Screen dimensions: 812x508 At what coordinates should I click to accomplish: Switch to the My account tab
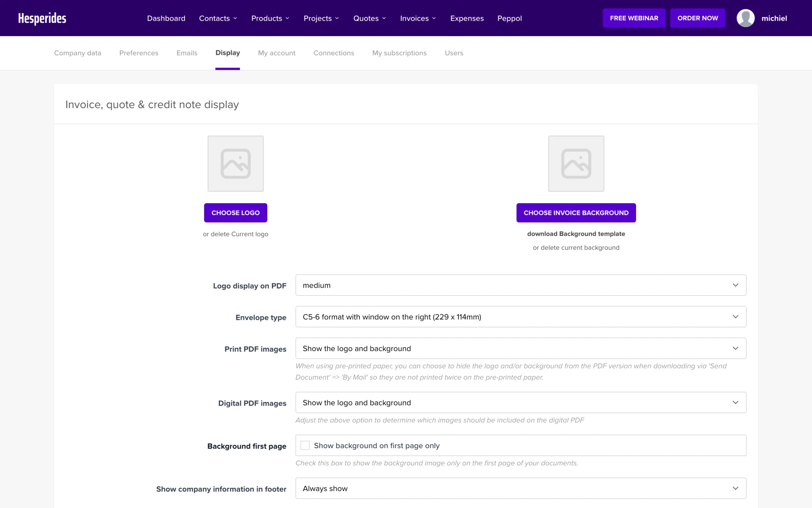click(277, 53)
